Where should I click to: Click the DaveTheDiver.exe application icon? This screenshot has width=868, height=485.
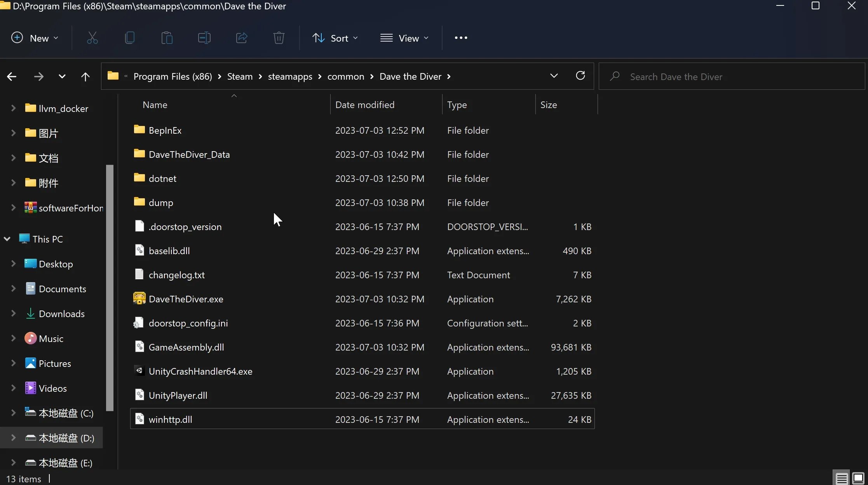click(x=139, y=298)
